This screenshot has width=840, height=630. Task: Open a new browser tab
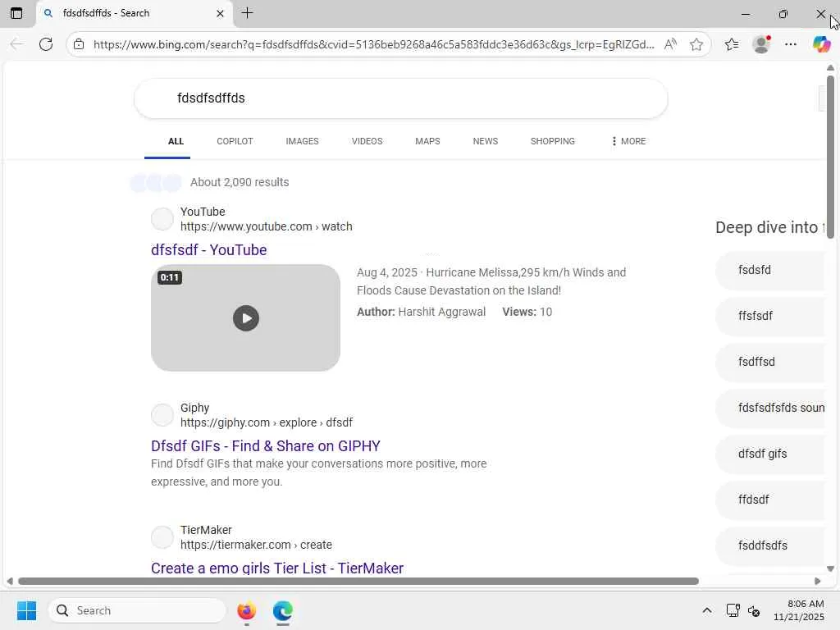click(x=247, y=13)
